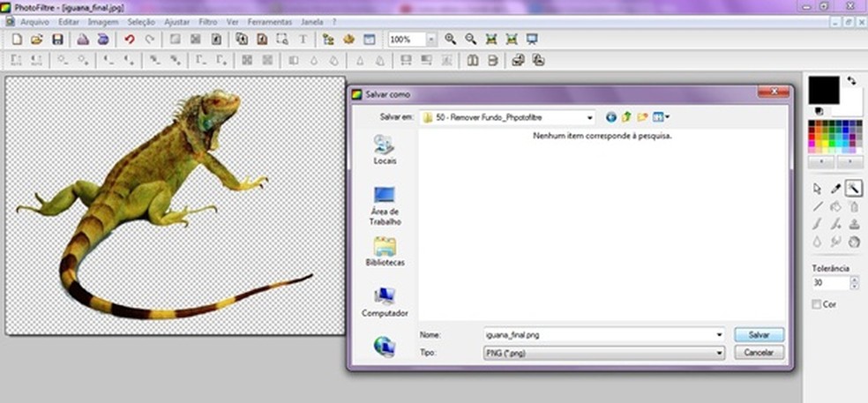Open the Image size tool icon
This screenshot has height=403, width=868.
pos(242,40)
